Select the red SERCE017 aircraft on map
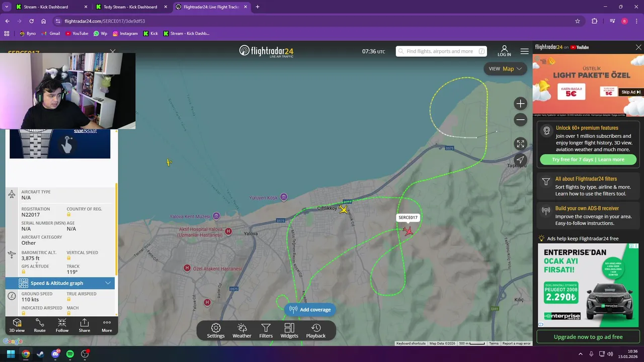This screenshot has width=644, height=362. 408,231
